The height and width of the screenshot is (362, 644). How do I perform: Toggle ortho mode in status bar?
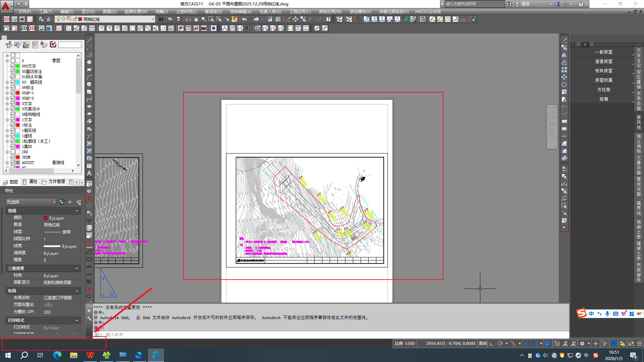pos(492,344)
